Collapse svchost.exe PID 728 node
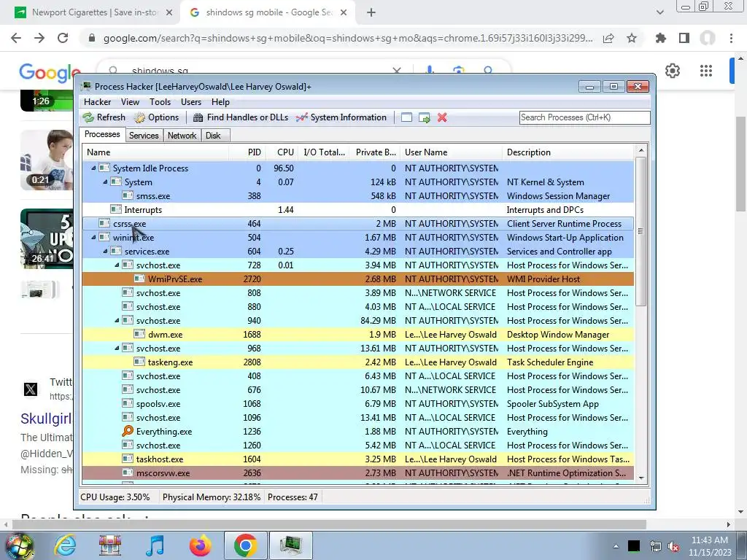 117,265
